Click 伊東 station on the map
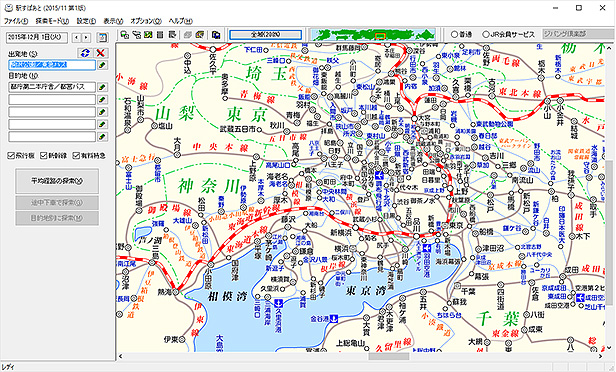 182,339
